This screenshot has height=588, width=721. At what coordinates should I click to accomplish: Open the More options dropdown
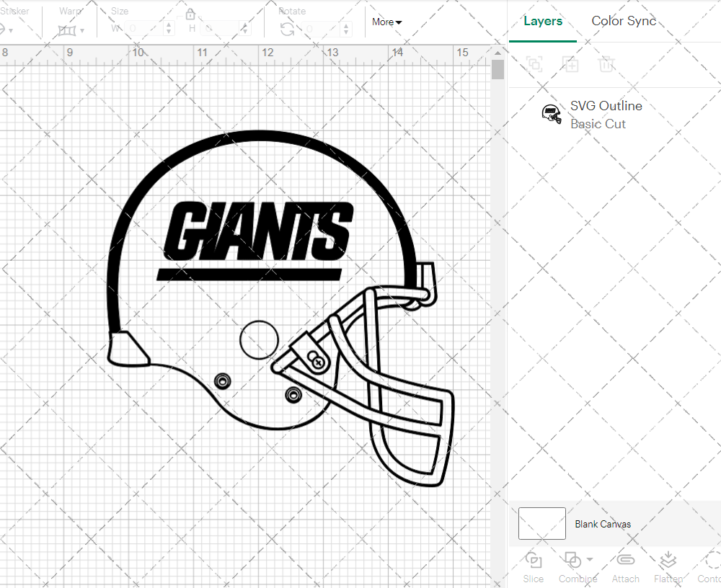click(386, 22)
